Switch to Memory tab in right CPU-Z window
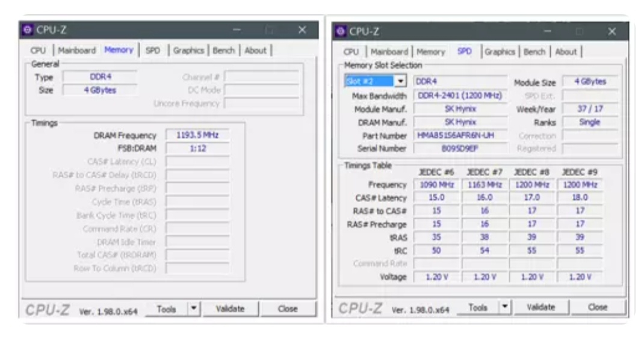Image resolution: width=644 pixels, height=344 pixels. click(x=431, y=52)
